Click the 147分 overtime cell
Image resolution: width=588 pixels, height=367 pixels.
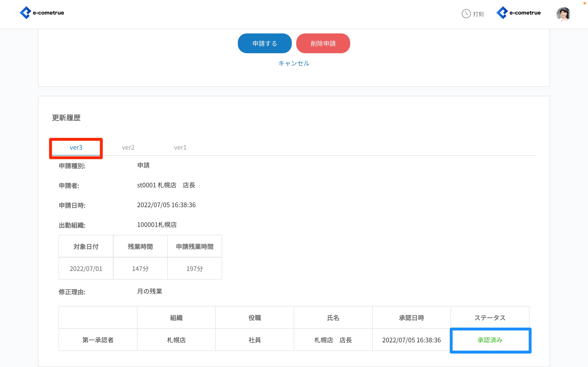tap(140, 269)
